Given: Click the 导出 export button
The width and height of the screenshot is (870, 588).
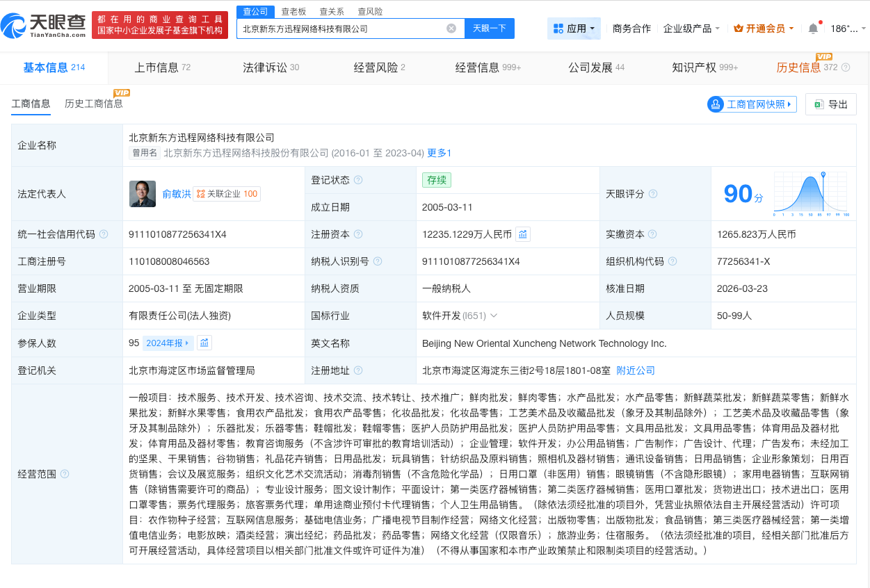Looking at the screenshot, I should point(830,104).
